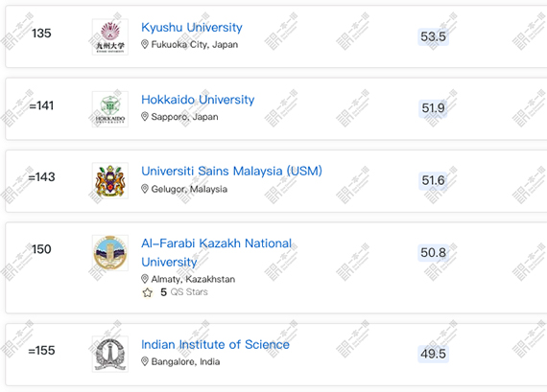Click the =155 rank number
The height and width of the screenshot is (392, 547).
tap(41, 350)
